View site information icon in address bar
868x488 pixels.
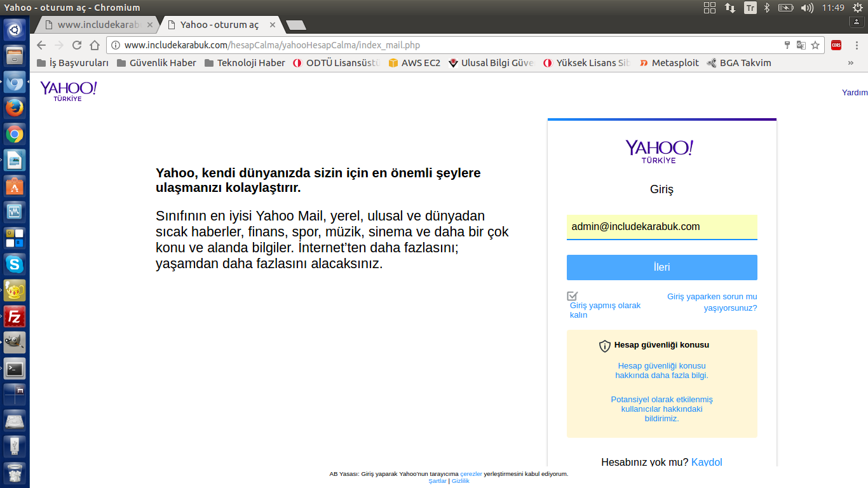[x=115, y=45]
